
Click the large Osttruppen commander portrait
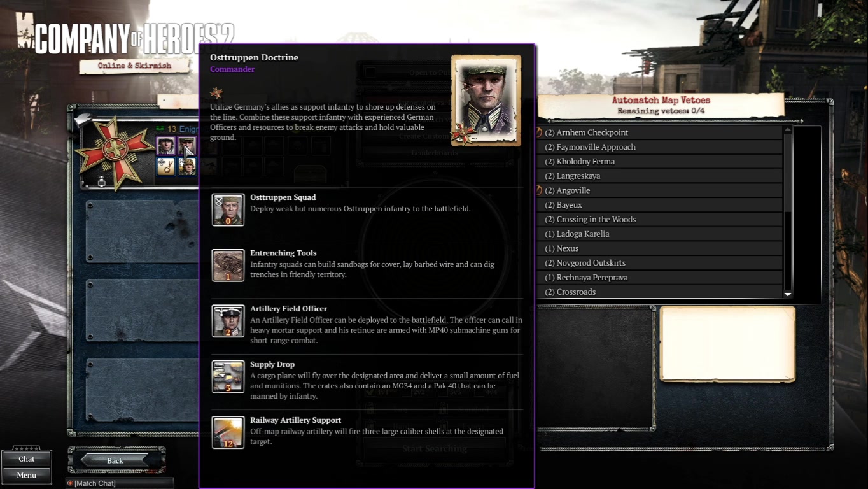click(x=486, y=101)
